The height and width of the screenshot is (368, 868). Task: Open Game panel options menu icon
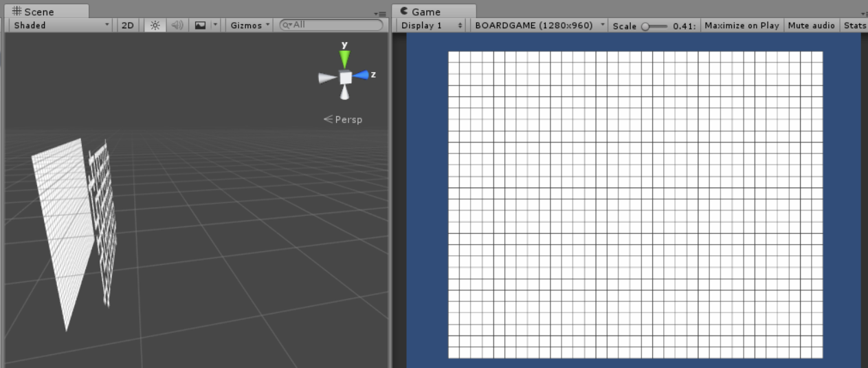coord(864,13)
